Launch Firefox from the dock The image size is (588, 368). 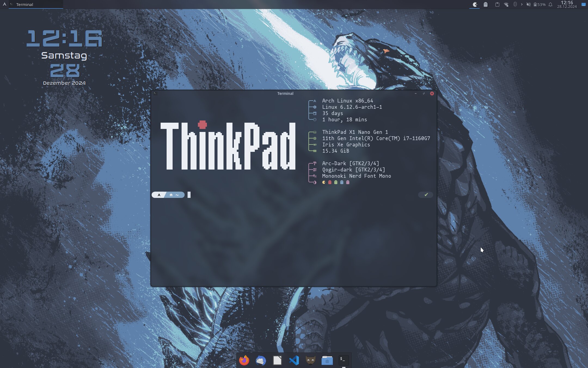click(244, 360)
